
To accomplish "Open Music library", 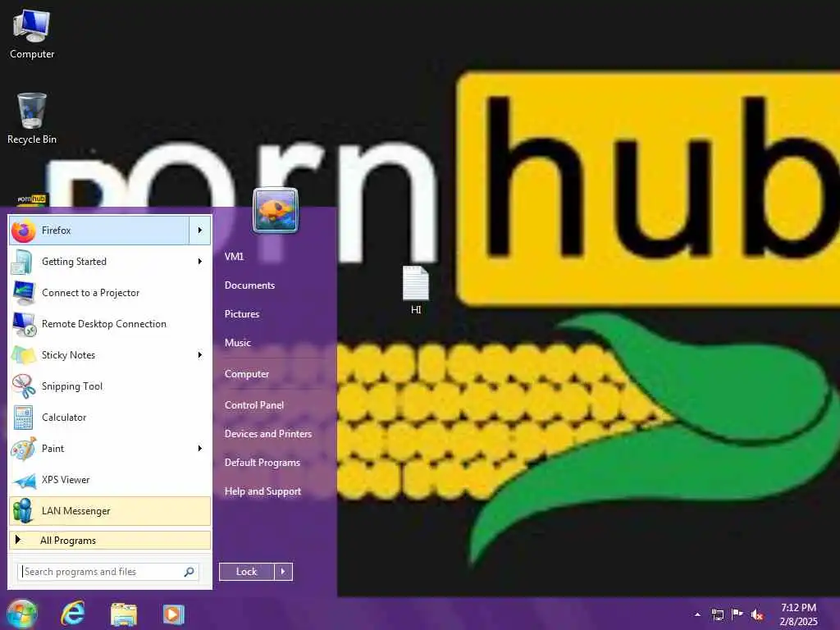I will (x=238, y=342).
